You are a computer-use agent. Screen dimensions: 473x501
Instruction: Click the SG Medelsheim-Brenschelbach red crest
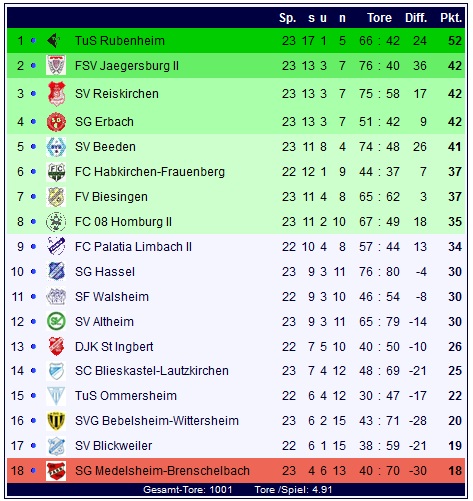click(56, 471)
